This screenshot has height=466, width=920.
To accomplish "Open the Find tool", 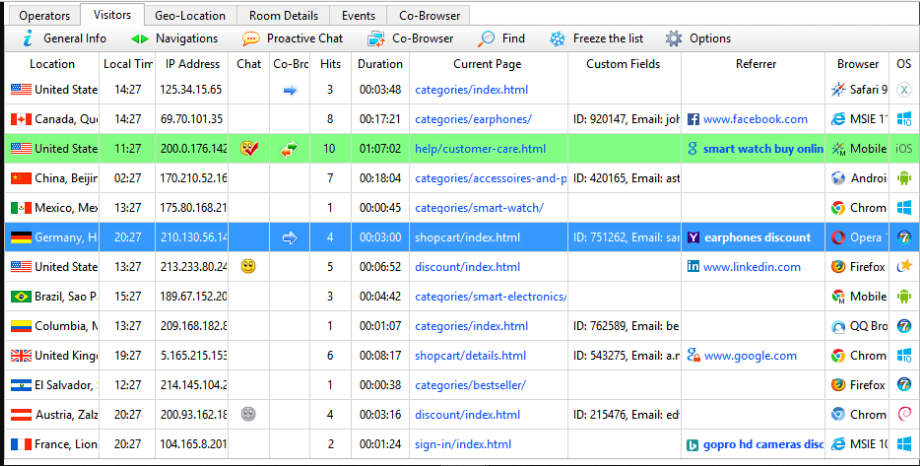I will 501,39.
